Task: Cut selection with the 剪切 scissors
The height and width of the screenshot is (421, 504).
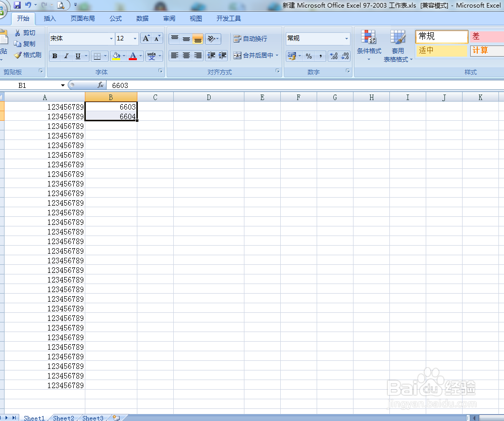Action: pyautogui.click(x=25, y=33)
